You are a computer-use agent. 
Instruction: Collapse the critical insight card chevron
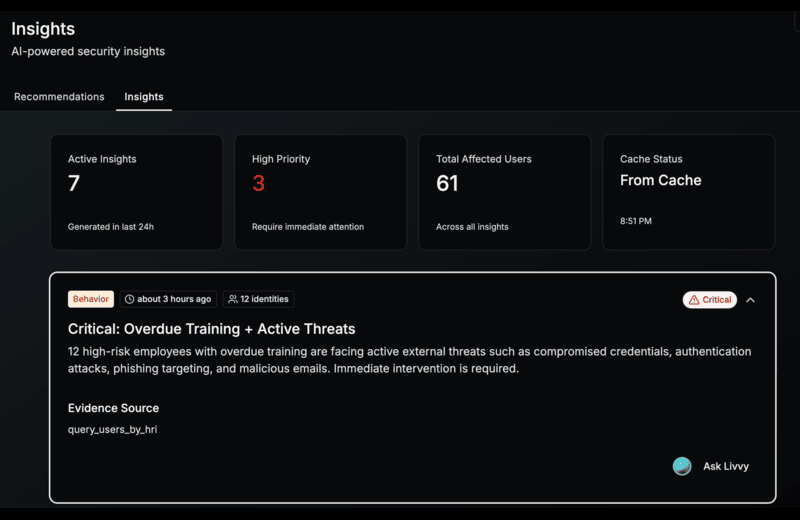point(751,300)
